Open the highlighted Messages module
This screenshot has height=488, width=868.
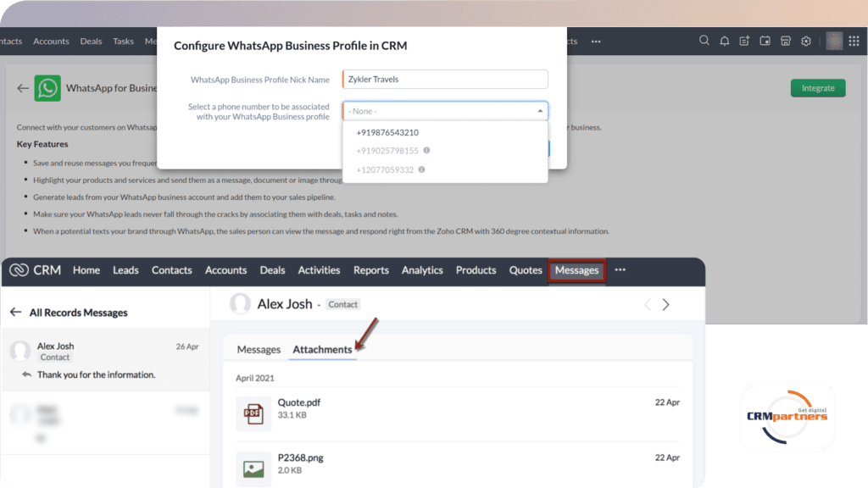tap(576, 270)
